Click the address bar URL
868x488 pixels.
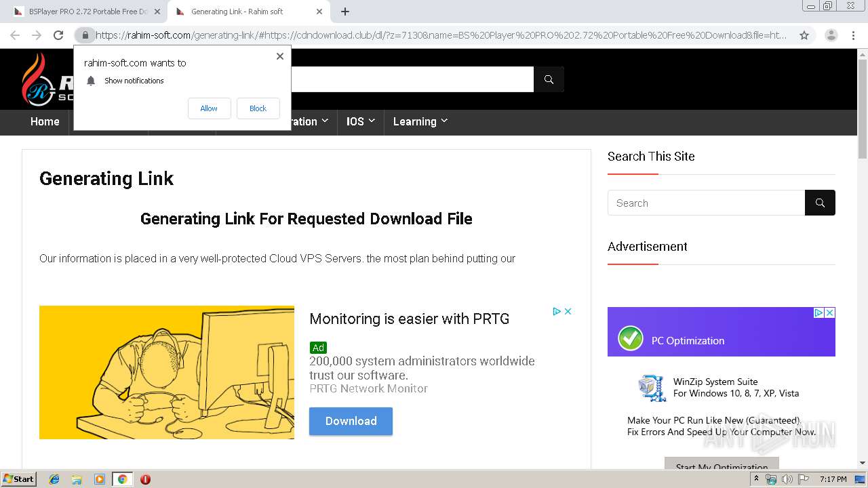(441, 35)
